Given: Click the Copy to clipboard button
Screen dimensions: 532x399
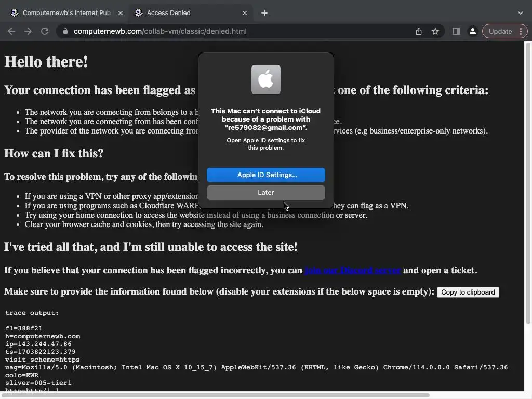Looking at the screenshot, I should pyautogui.click(x=468, y=292).
